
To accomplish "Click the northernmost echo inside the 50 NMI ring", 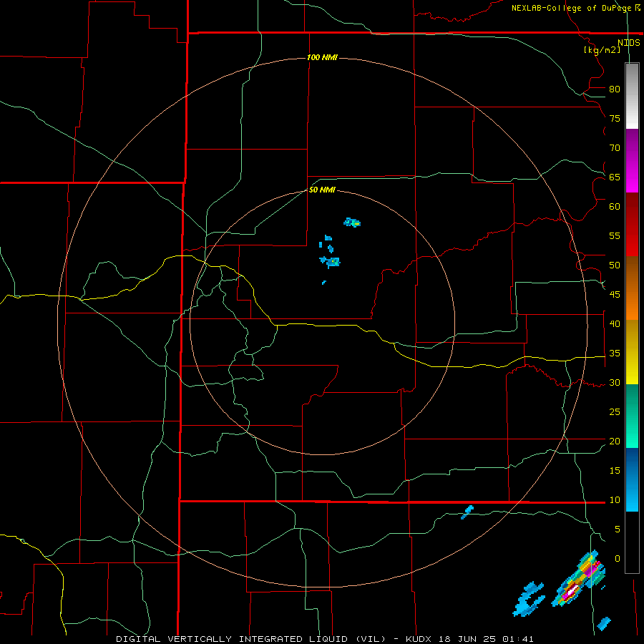I will tap(352, 223).
